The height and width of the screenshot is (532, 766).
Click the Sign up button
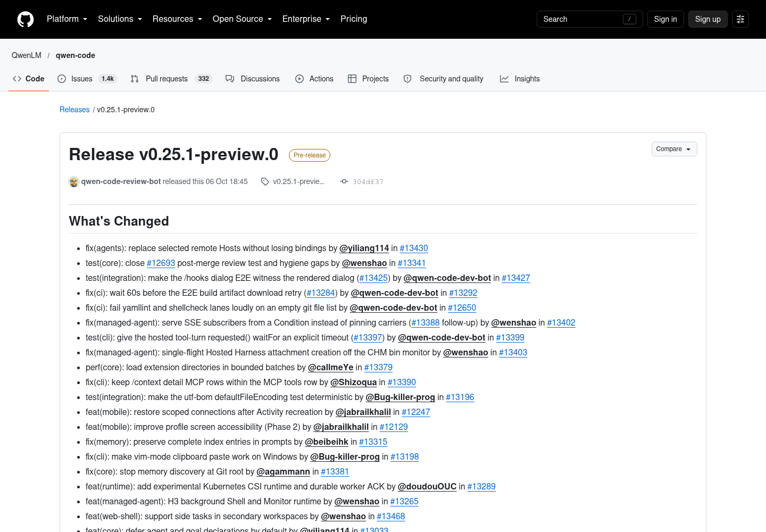tap(707, 19)
